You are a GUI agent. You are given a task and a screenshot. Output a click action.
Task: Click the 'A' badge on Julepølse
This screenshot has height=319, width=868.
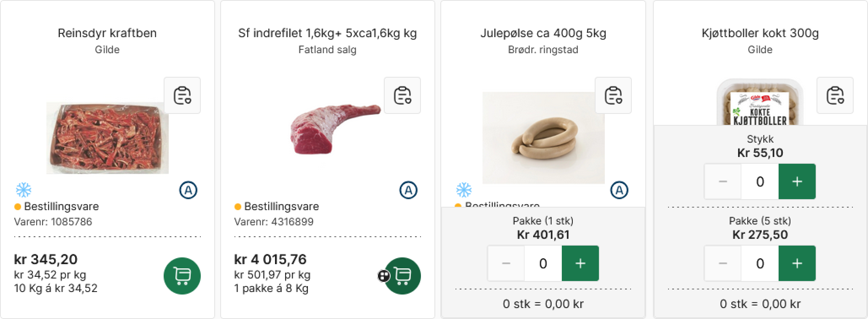[x=619, y=190]
